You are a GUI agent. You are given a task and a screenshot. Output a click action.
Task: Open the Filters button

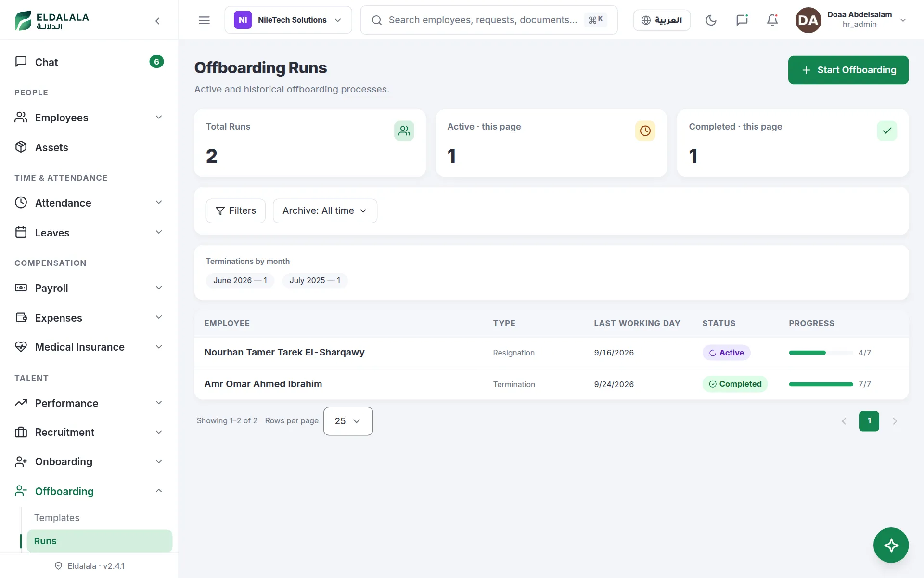point(235,211)
